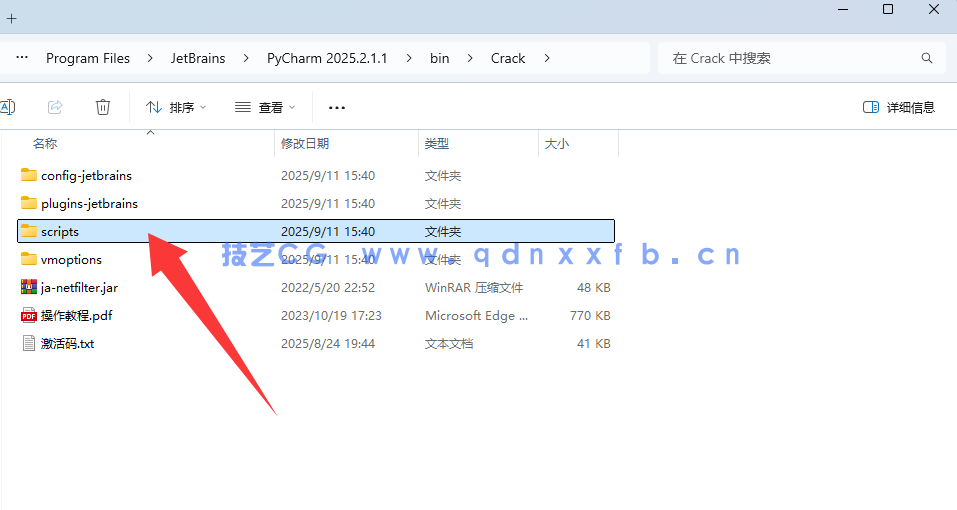The height and width of the screenshot is (510, 957).
Task: Maximize the File Explorer window
Action: (x=888, y=10)
